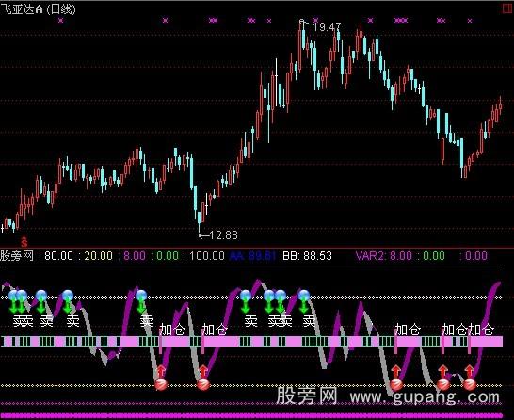
Task: Click the dark blue AA indicator value
Action: pos(252,256)
